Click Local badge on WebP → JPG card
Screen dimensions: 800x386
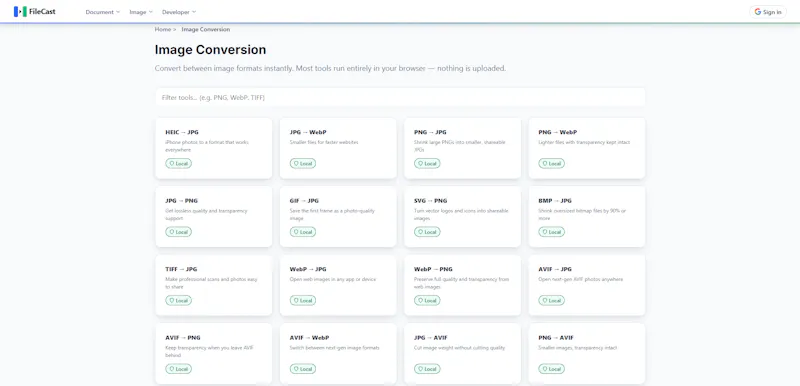(x=303, y=300)
